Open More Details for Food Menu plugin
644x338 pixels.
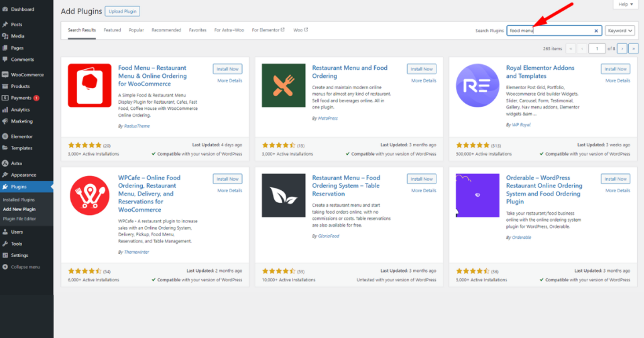pos(230,81)
